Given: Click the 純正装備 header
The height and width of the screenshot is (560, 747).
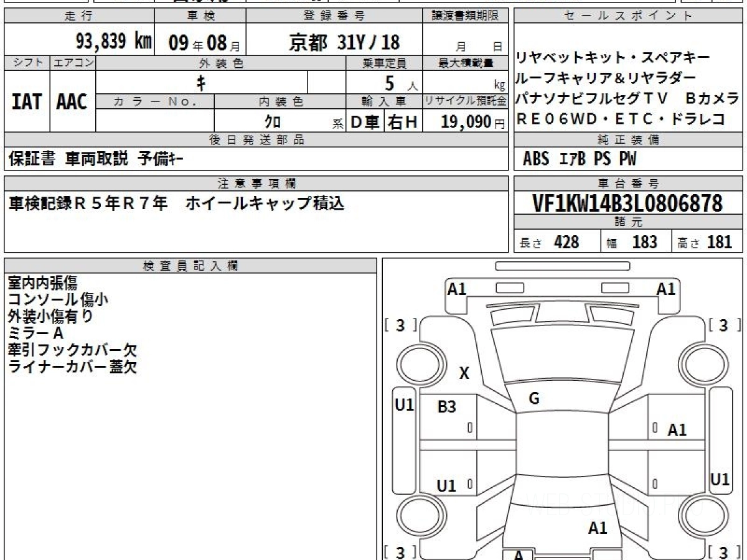Looking at the screenshot, I should (628, 140).
